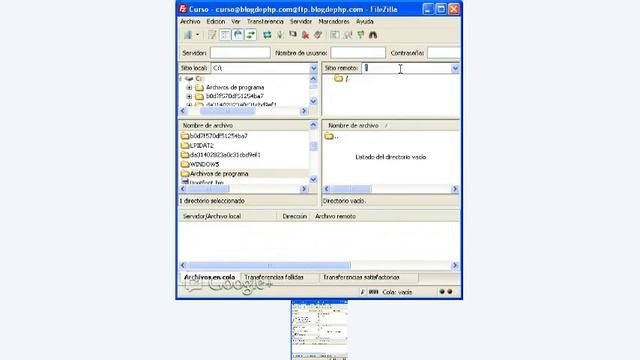
Task: Click right arrow of transfer queue horizontal scrollbar
Action: (455, 265)
